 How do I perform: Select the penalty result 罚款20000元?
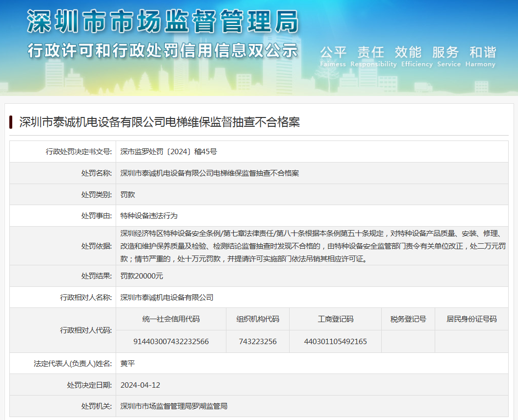click(142, 276)
